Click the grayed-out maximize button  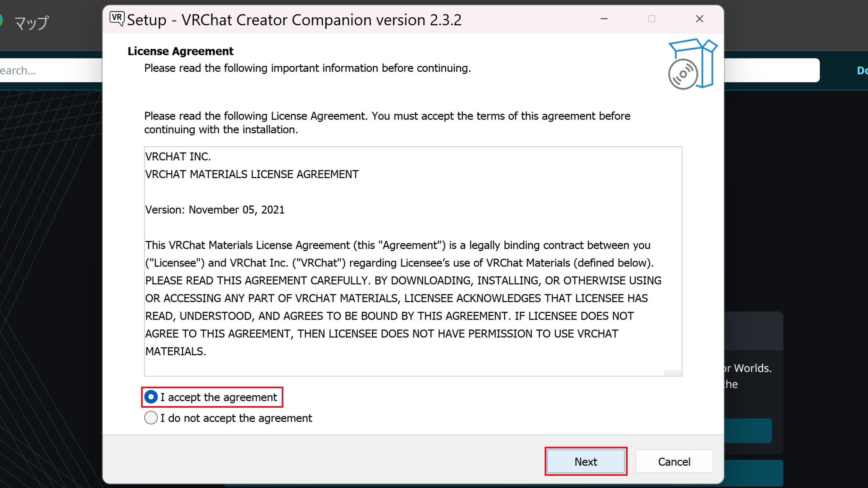point(652,19)
